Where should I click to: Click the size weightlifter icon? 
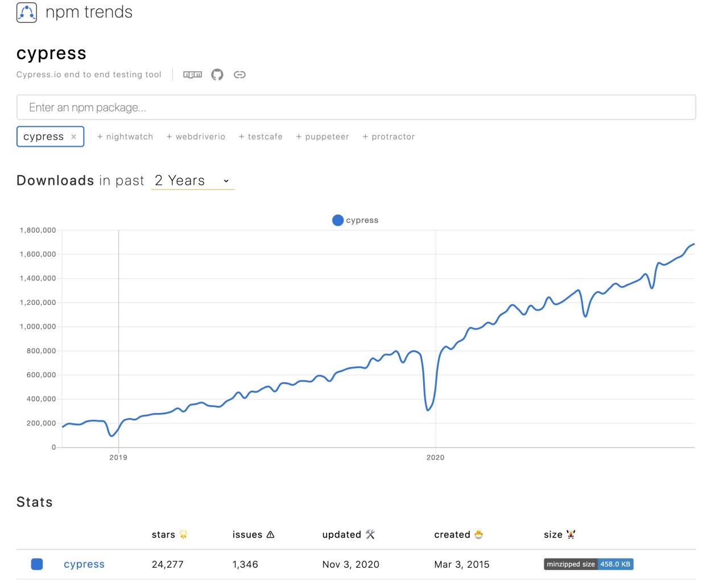click(571, 534)
